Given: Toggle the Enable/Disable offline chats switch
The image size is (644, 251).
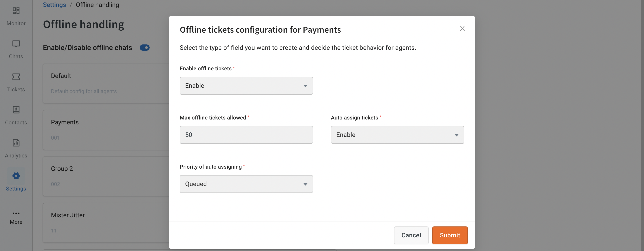Looking at the screenshot, I should [x=144, y=48].
